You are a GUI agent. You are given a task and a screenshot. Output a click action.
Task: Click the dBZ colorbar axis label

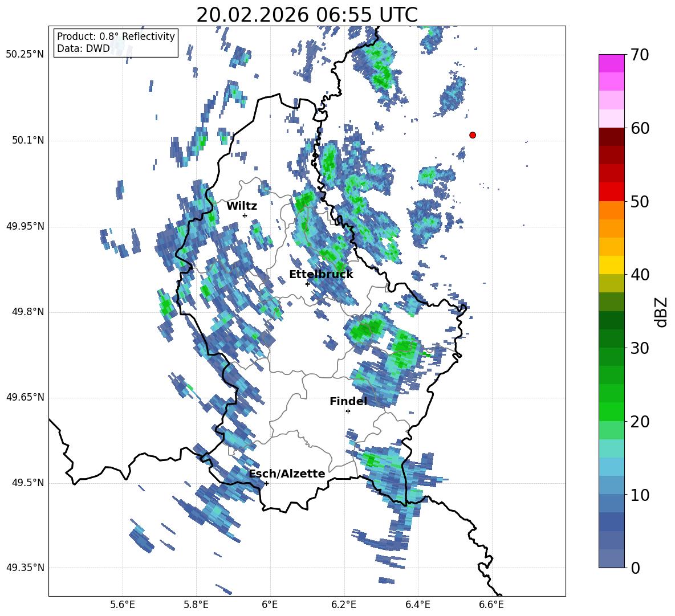click(x=661, y=312)
